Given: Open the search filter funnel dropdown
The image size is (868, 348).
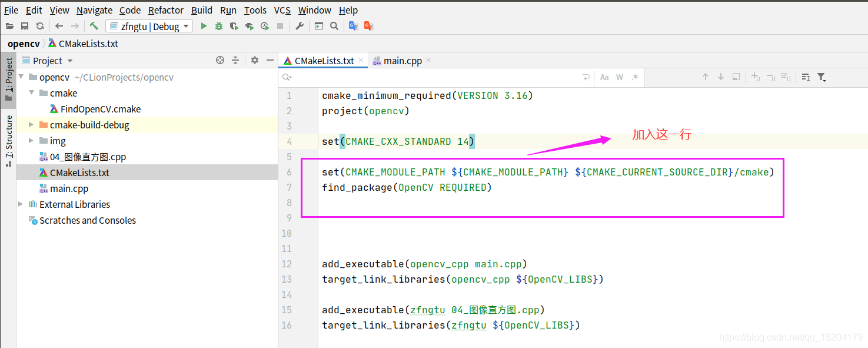Looking at the screenshot, I should (822, 77).
